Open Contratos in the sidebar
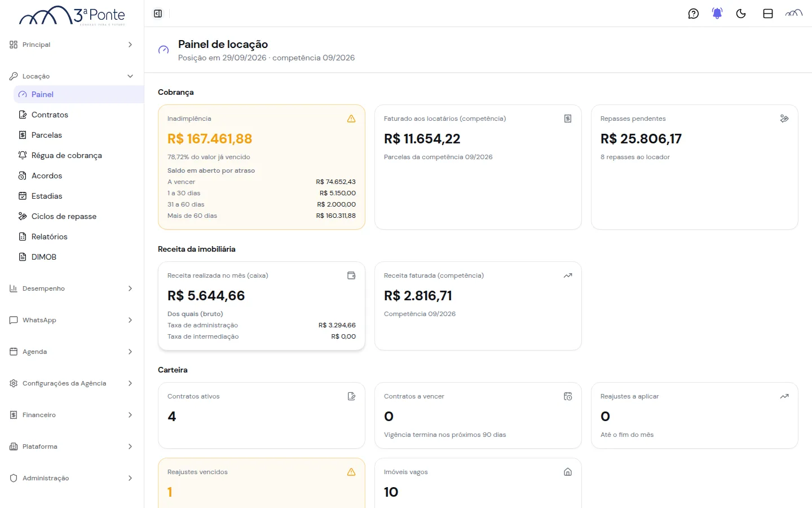The image size is (812, 508). click(x=78, y=115)
